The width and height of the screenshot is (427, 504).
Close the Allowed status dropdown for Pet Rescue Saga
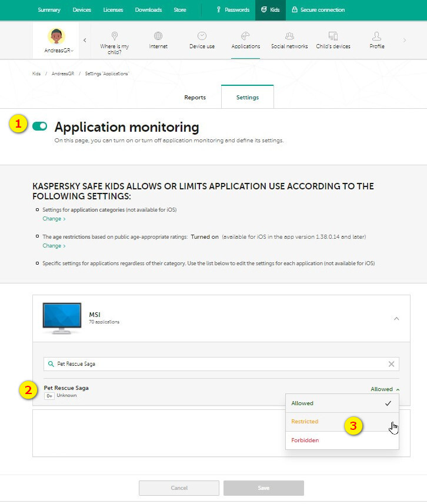(385, 389)
